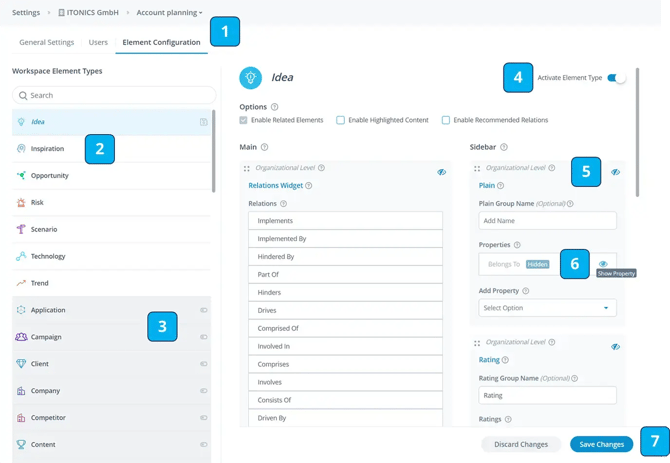
Task: Click the Technology element type icon
Action: [x=21, y=257]
